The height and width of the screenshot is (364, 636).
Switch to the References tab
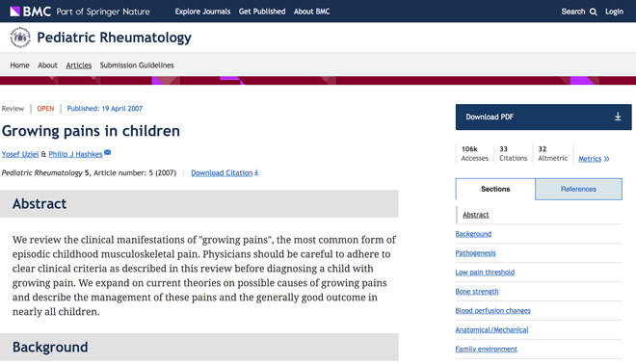(x=578, y=189)
